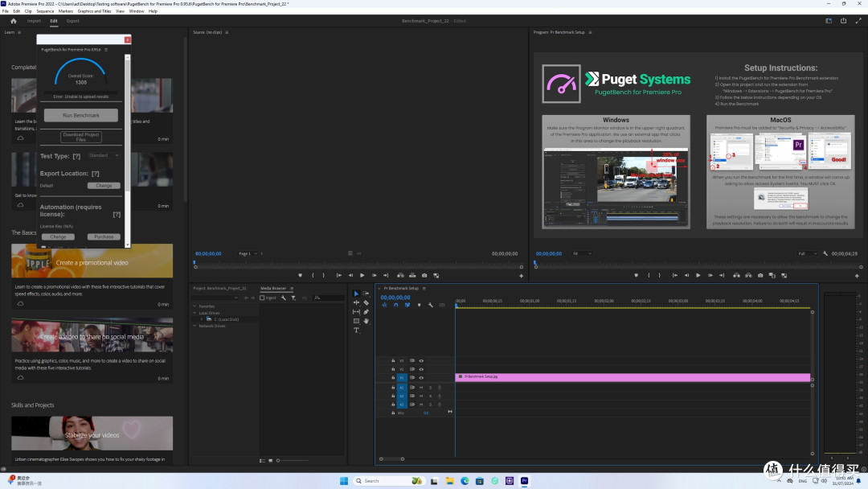Click Lift button in Program monitor
868x489 pixels.
pos(736,275)
